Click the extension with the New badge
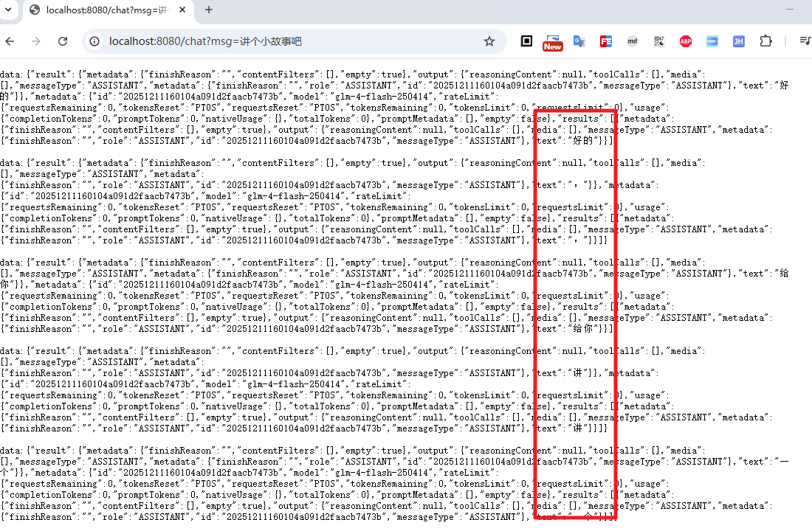 tap(552, 41)
